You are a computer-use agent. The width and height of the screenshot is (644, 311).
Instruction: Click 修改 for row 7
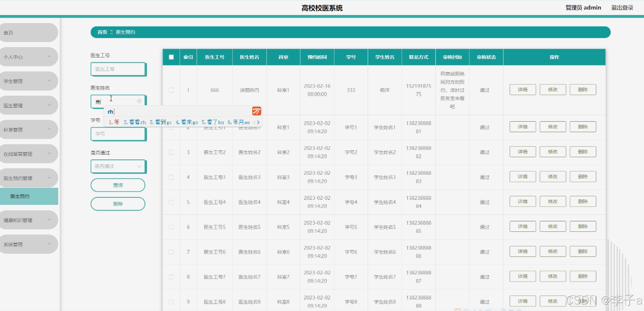pyautogui.click(x=553, y=251)
